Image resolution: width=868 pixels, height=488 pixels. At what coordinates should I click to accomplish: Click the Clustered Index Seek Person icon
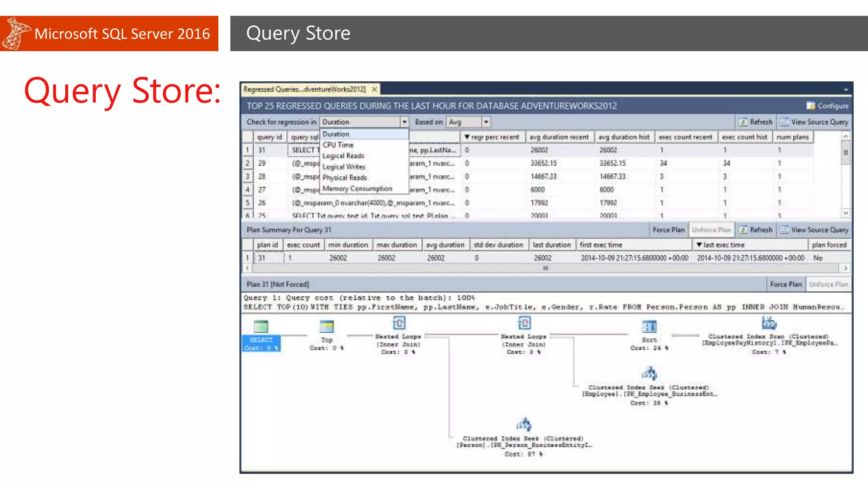coord(524,424)
